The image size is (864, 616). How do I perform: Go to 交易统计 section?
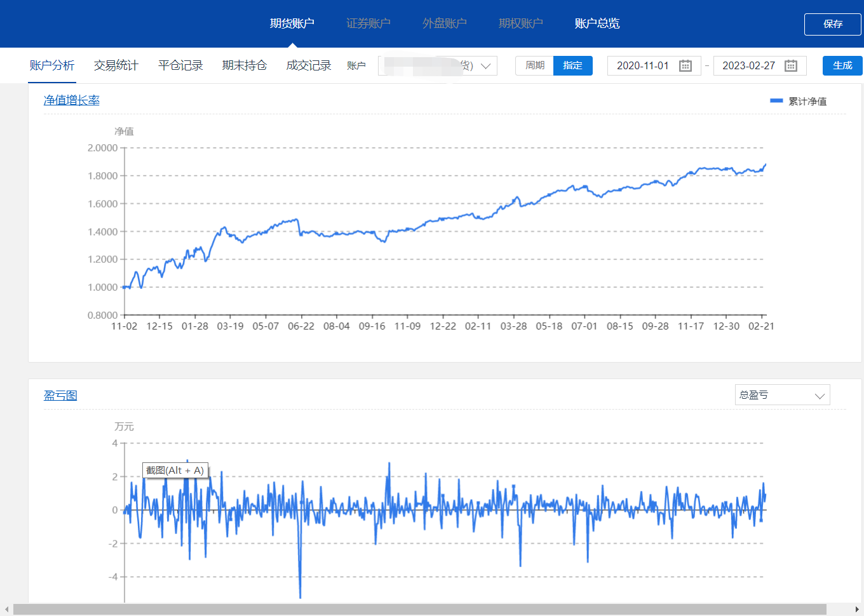tap(116, 65)
